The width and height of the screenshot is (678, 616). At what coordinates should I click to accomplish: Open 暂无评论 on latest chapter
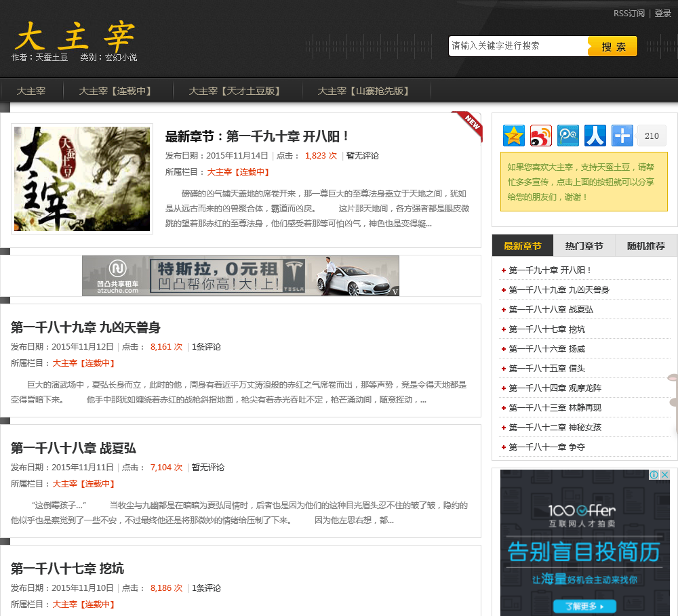[362, 156]
